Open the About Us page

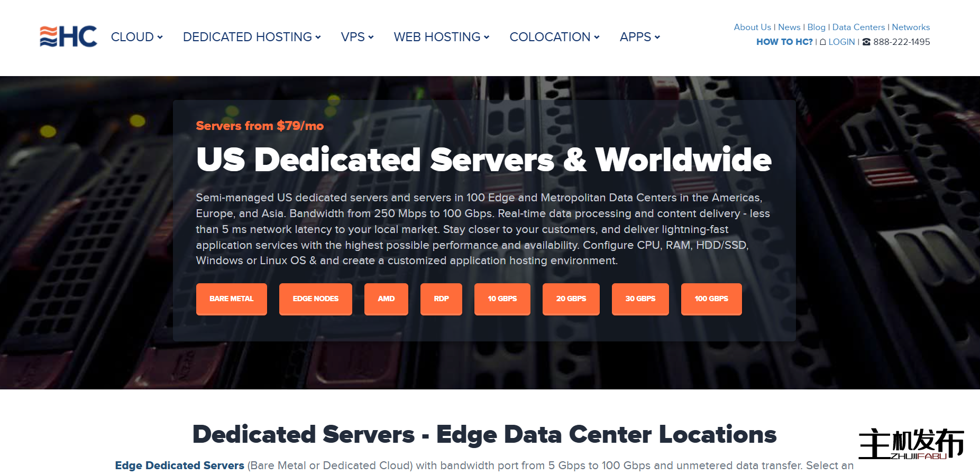752,27
